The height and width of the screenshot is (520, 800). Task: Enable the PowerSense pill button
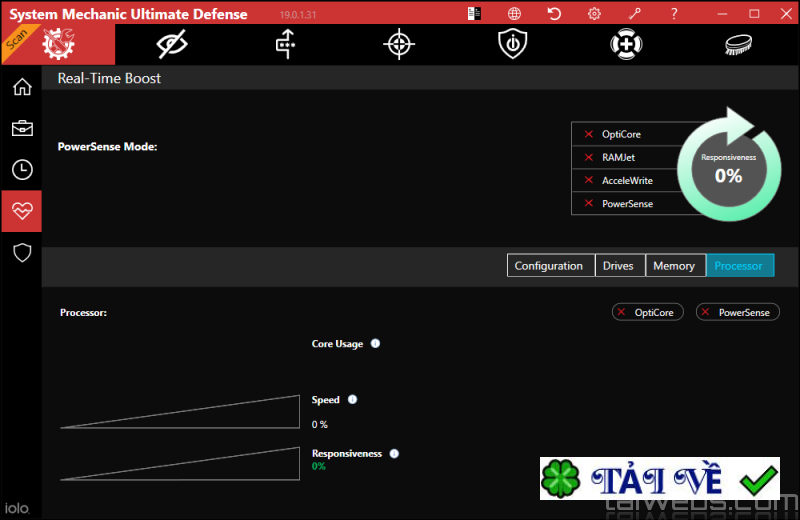[738, 312]
